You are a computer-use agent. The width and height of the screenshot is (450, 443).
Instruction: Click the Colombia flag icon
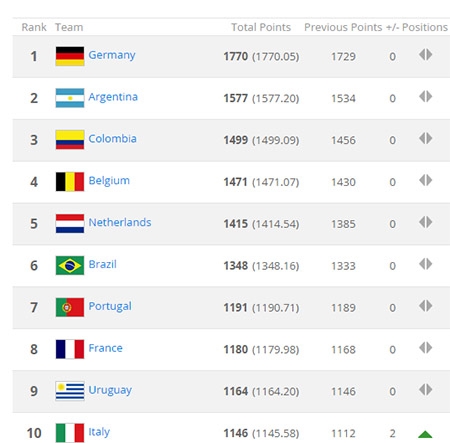tap(70, 140)
